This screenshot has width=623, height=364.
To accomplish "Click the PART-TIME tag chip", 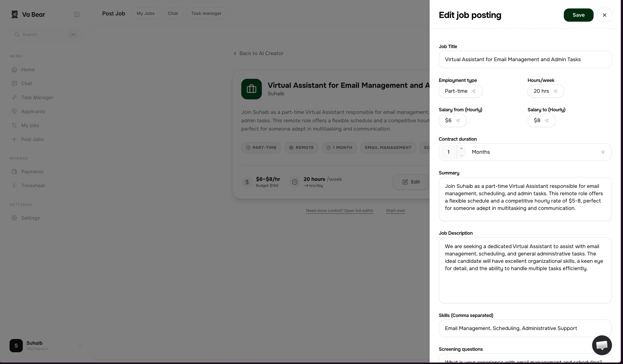I will click(261, 148).
